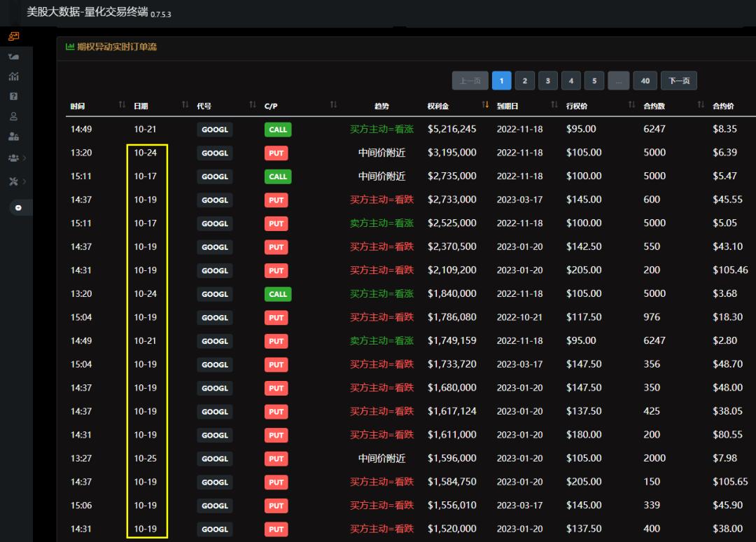Click the 976 contract count cell

[x=652, y=317]
